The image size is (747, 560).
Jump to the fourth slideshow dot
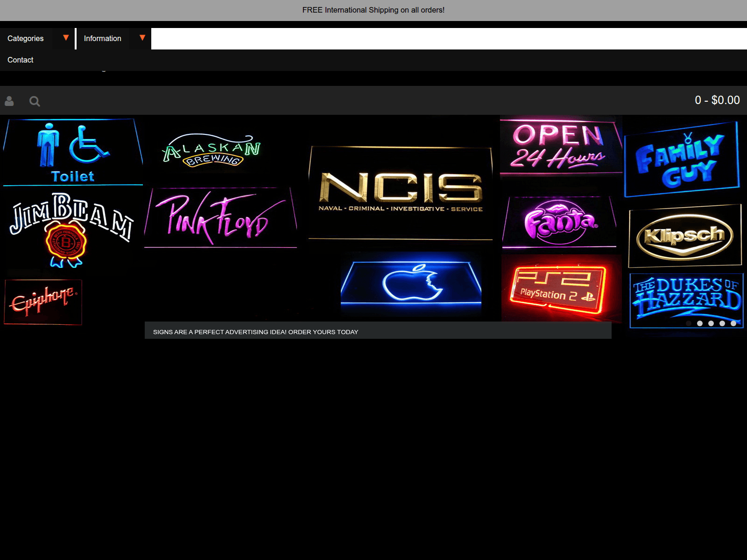[x=722, y=323]
